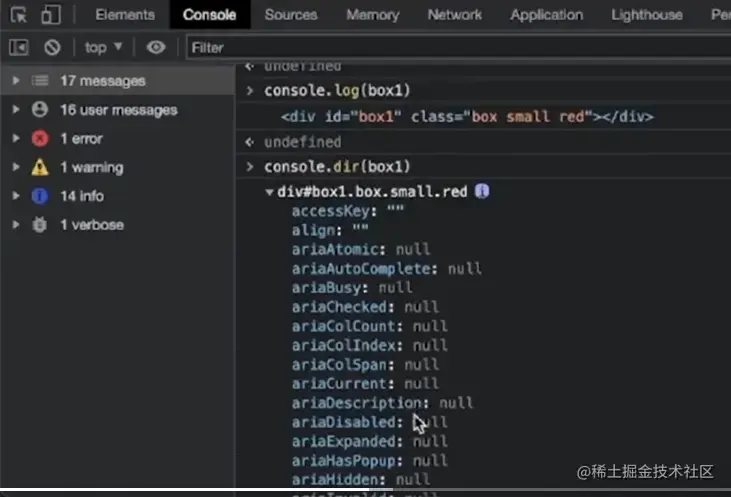This screenshot has width=731, height=497.
Task: Click the yellow warning triangle icon
Action: pyautogui.click(x=40, y=167)
